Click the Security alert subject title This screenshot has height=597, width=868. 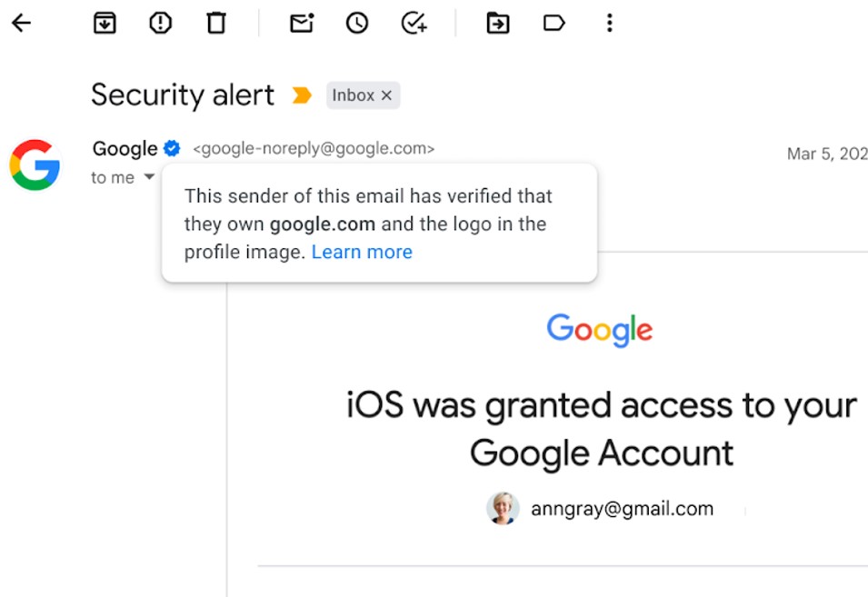(183, 95)
